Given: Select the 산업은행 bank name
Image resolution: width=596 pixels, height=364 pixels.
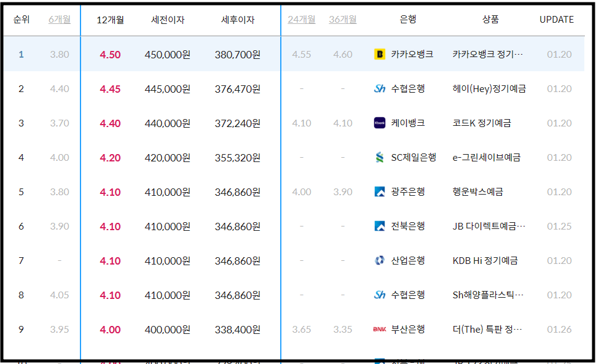Looking at the screenshot, I should tap(408, 260).
